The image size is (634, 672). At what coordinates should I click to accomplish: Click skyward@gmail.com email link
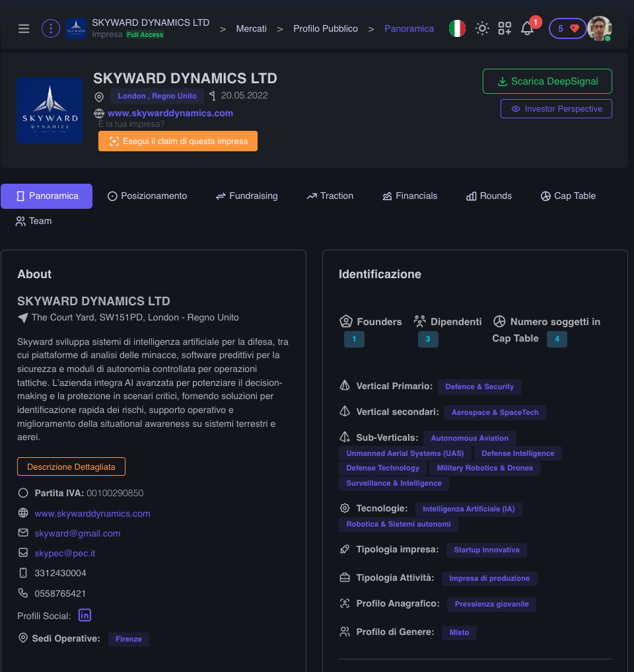(77, 534)
